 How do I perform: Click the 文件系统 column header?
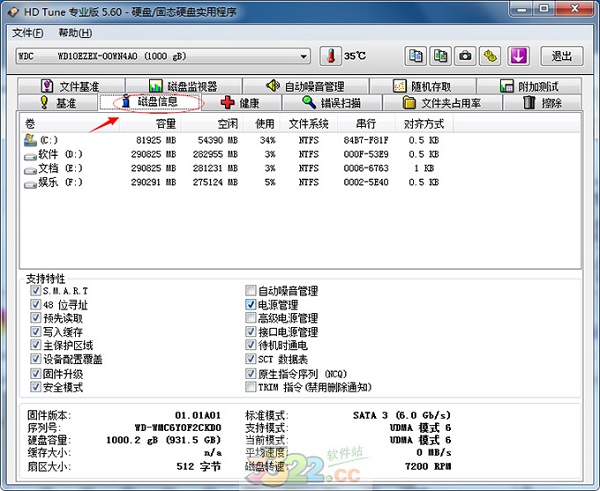click(308, 123)
